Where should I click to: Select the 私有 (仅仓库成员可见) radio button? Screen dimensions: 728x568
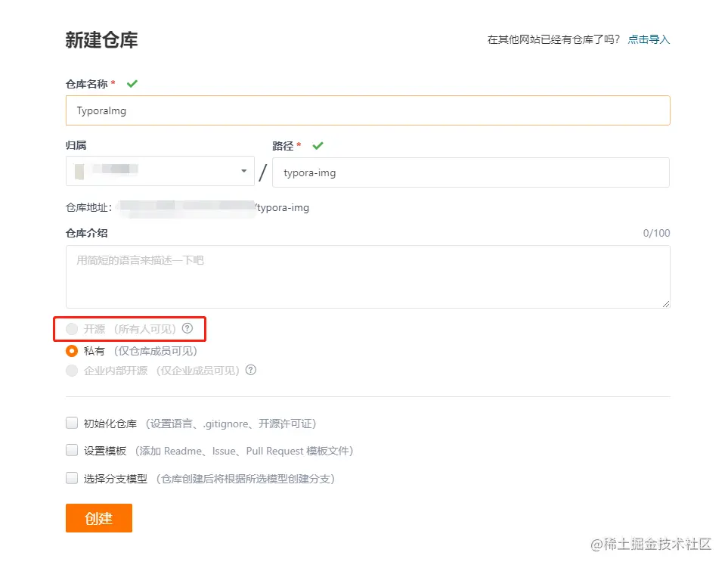(72, 351)
